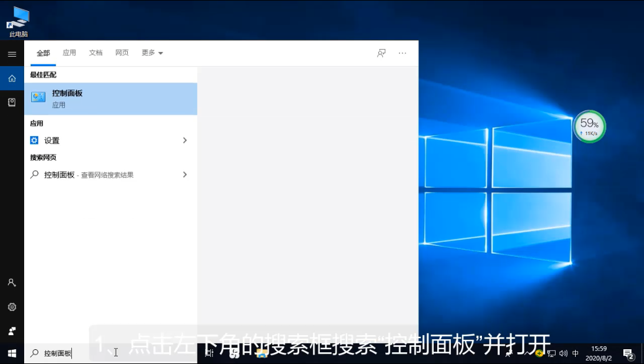
Task: Expand the 设置 result arrow
Action: (184, 140)
